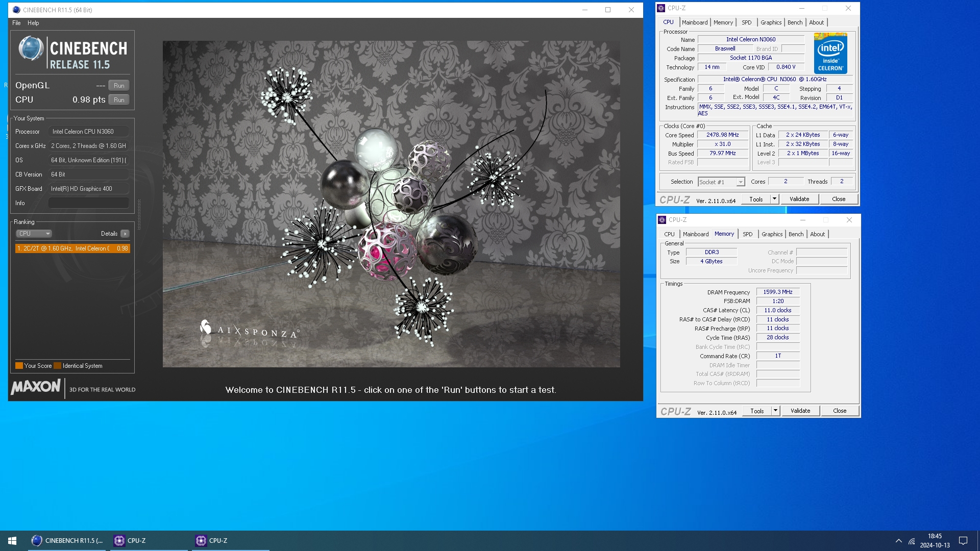Open SPD tab in bottom CPU-Z window
Image resolution: width=980 pixels, height=551 pixels.
tap(748, 234)
